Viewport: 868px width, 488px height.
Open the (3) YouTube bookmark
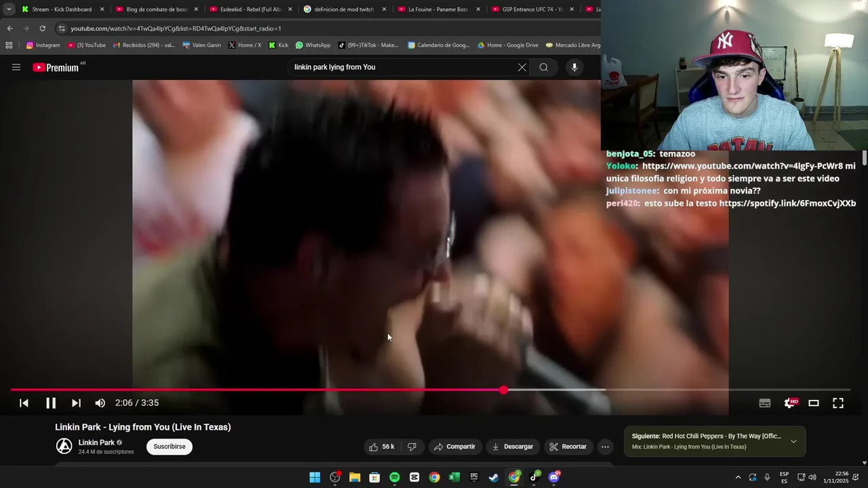coord(87,45)
